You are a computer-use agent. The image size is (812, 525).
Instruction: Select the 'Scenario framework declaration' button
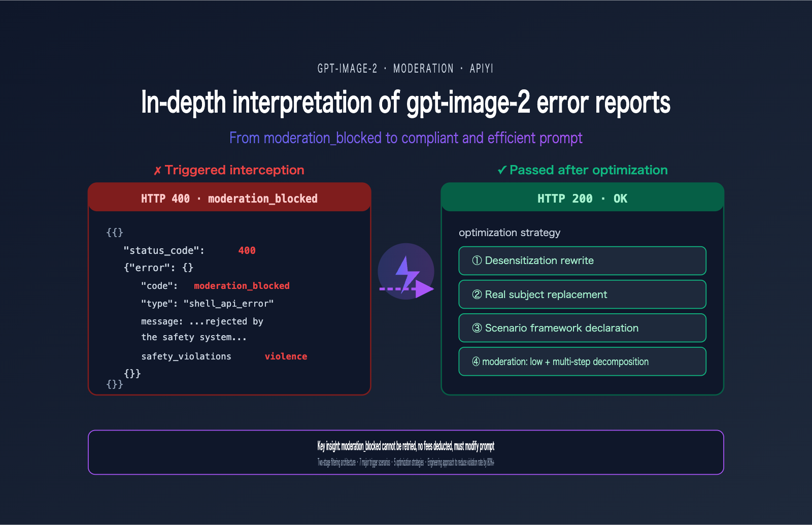pos(582,328)
